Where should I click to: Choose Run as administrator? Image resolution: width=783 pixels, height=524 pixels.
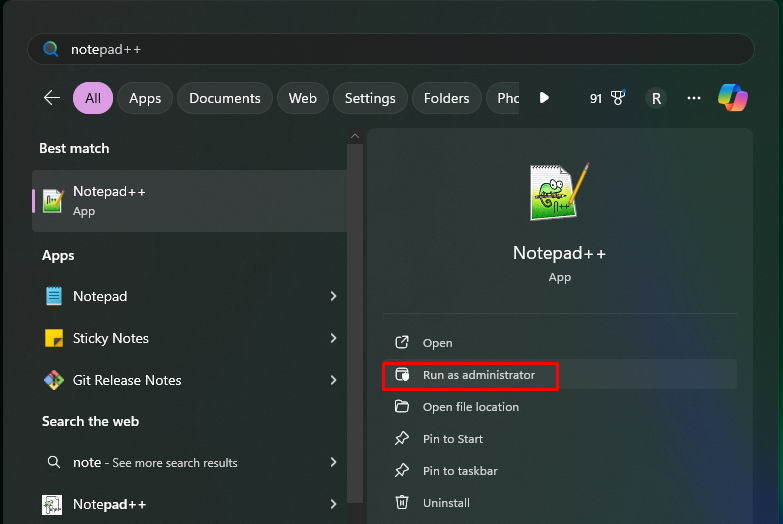click(478, 375)
